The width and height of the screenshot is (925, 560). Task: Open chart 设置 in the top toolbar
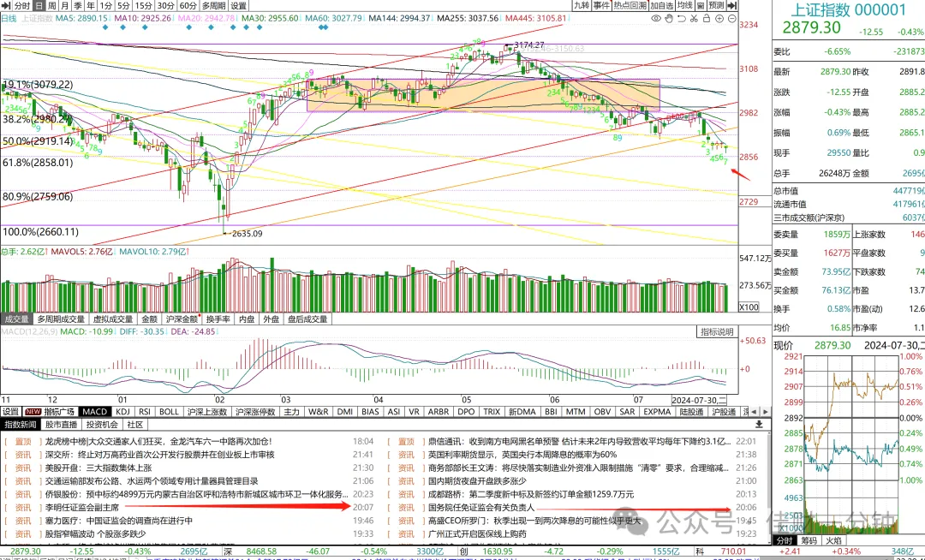pos(238,5)
